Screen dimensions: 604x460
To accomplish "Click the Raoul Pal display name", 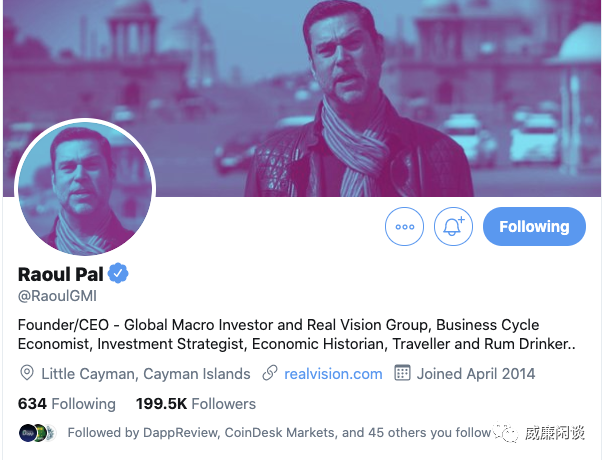I will point(61,274).
